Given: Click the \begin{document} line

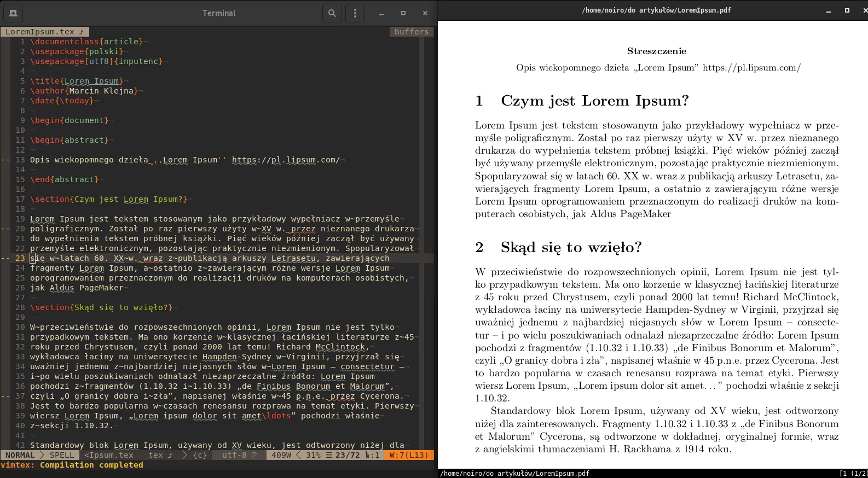Looking at the screenshot, I should pos(70,120).
